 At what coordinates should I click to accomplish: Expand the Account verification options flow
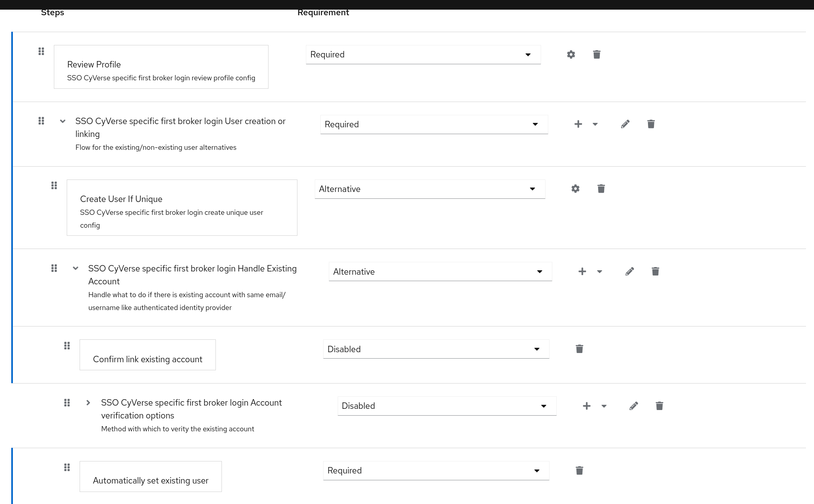[88, 402]
